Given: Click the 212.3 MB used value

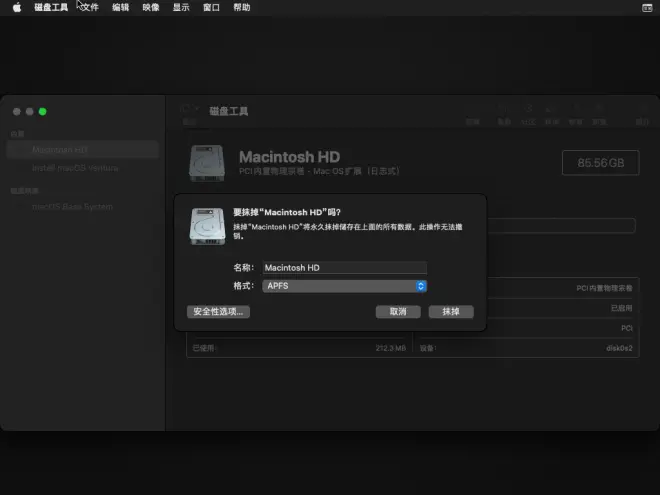Looking at the screenshot, I should click(391, 348).
